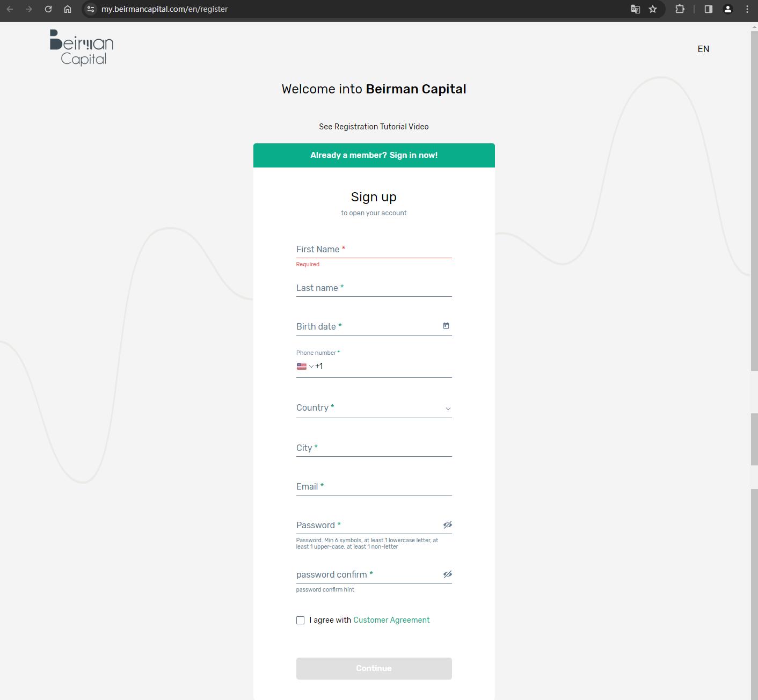Screen dimensions: 758x700
Task: Click the address bar URL my.beirmancapital.com/en/register
Action: (x=164, y=9)
